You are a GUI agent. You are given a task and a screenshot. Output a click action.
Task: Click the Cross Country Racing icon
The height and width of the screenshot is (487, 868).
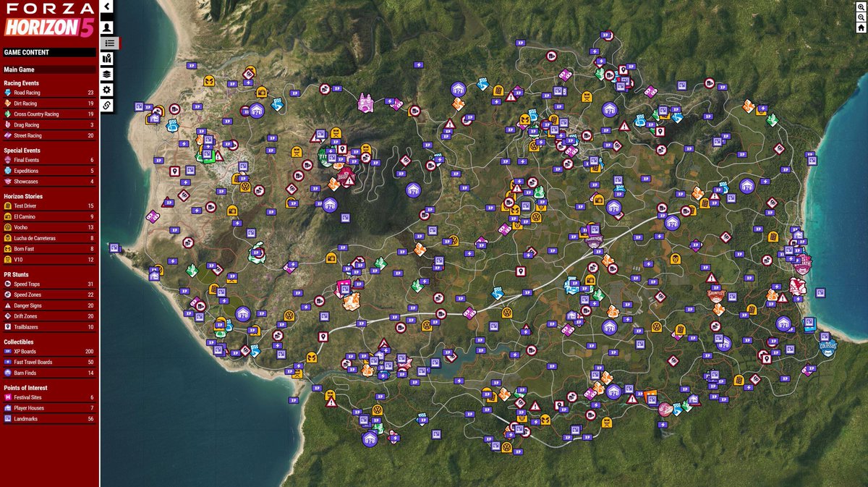8,114
